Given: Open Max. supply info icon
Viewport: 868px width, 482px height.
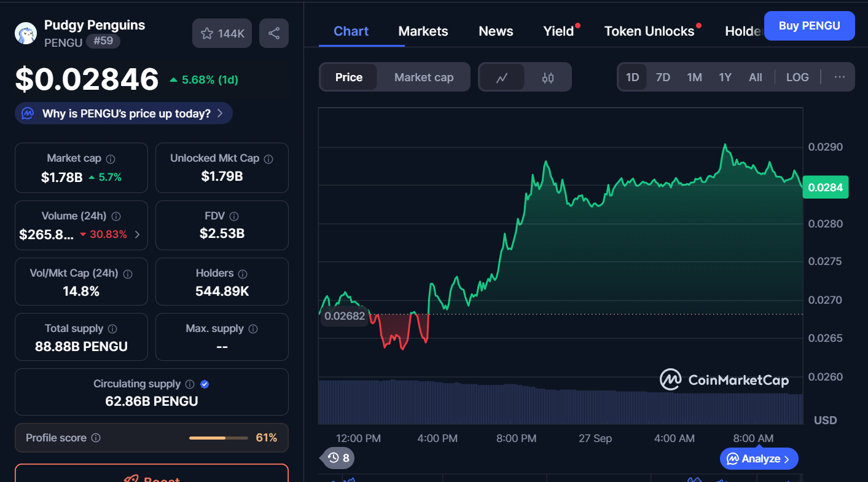Looking at the screenshot, I should point(253,329).
